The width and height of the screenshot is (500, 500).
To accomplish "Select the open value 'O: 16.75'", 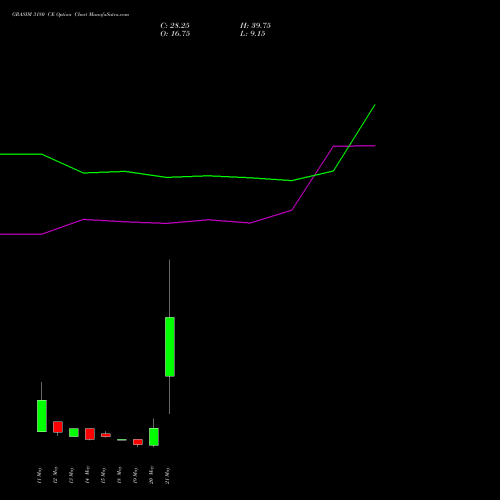I will pos(175,34).
